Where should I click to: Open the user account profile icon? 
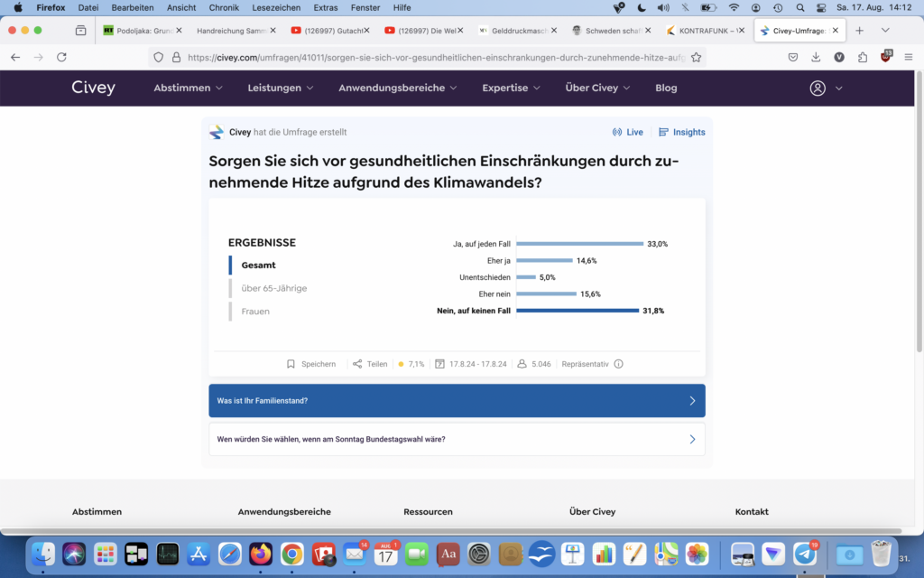pos(818,89)
